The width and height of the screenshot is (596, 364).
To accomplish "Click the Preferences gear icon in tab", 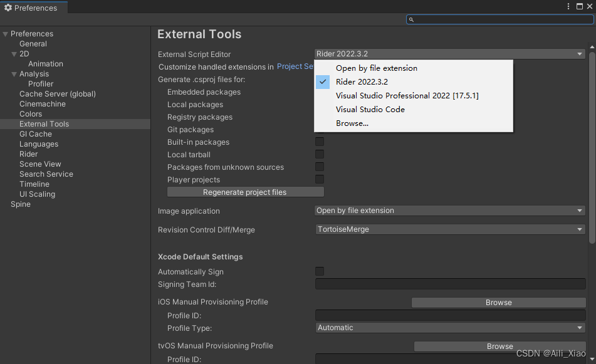I will coord(8,8).
